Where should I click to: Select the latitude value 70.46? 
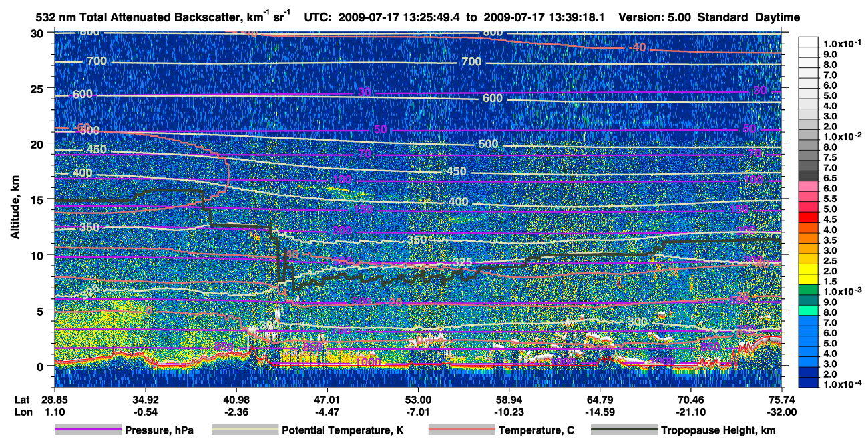pyautogui.click(x=691, y=398)
